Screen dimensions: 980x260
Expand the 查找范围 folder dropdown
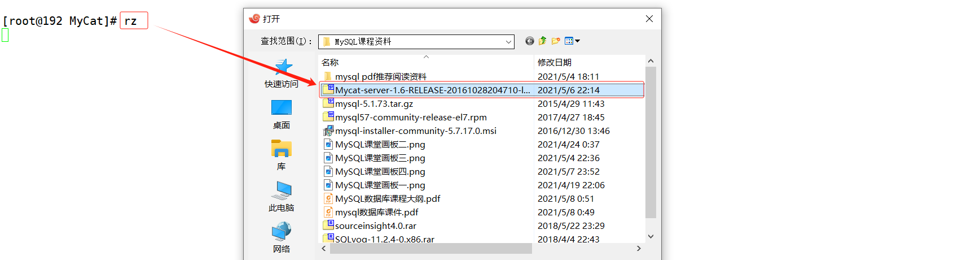pyautogui.click(x=508, y=42)
